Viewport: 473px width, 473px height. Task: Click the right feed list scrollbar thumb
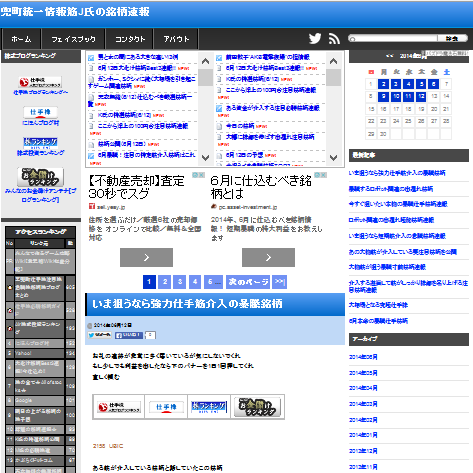333,77
